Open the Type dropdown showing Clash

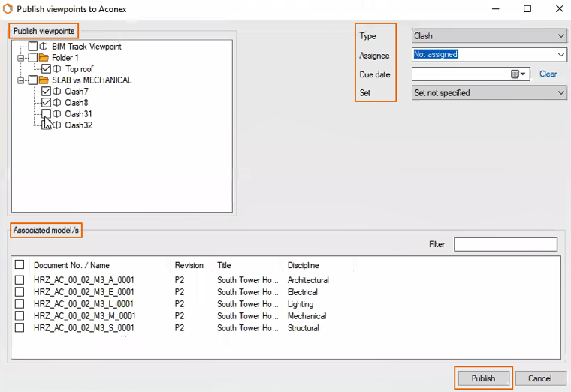(489, 36)
